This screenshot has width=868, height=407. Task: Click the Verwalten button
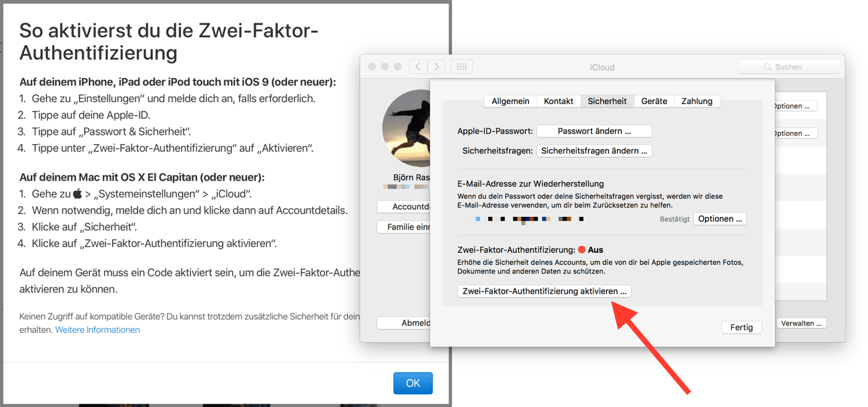coord(803,323)
